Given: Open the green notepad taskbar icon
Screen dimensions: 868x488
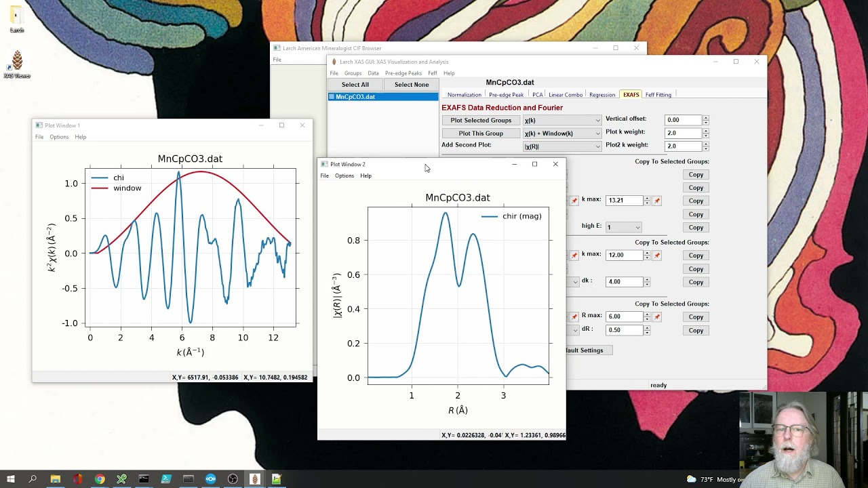Looking at the screenshot, I should 277,479.
